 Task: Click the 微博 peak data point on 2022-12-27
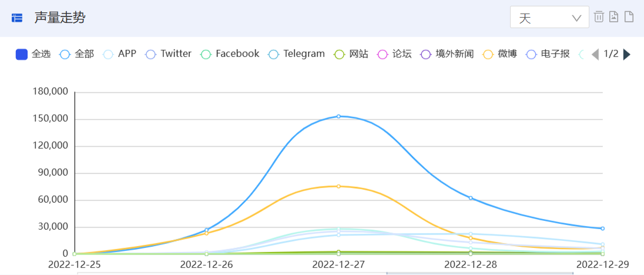(338, 186)
